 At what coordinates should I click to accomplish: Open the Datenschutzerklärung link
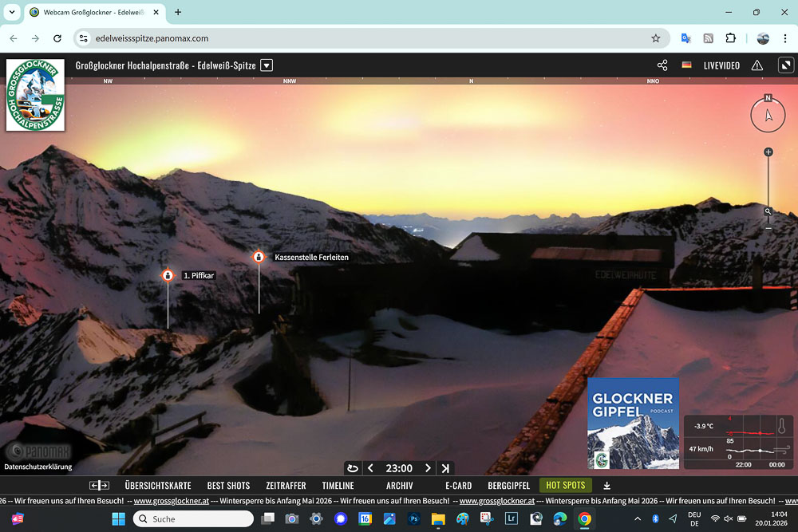(38, 467)
